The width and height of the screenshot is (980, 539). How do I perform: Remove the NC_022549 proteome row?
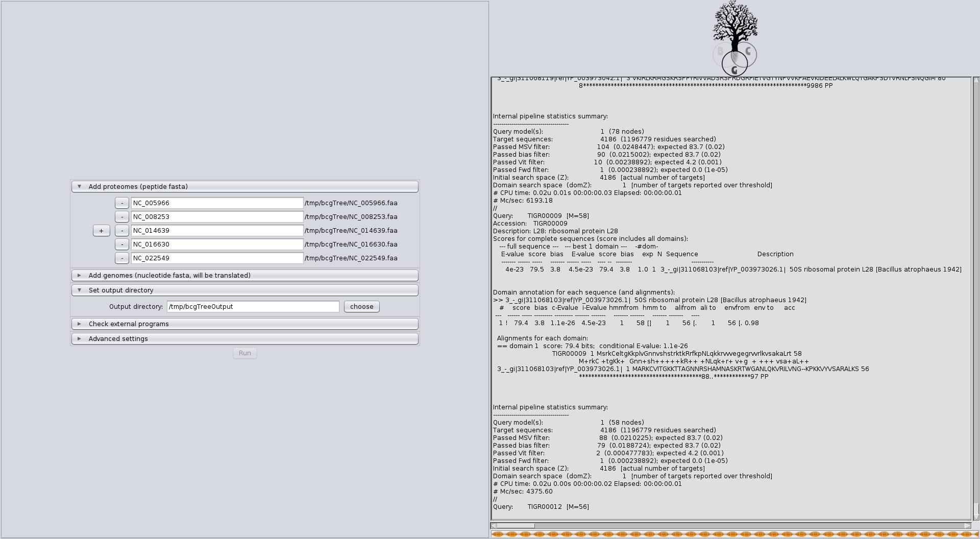(122, 258)
